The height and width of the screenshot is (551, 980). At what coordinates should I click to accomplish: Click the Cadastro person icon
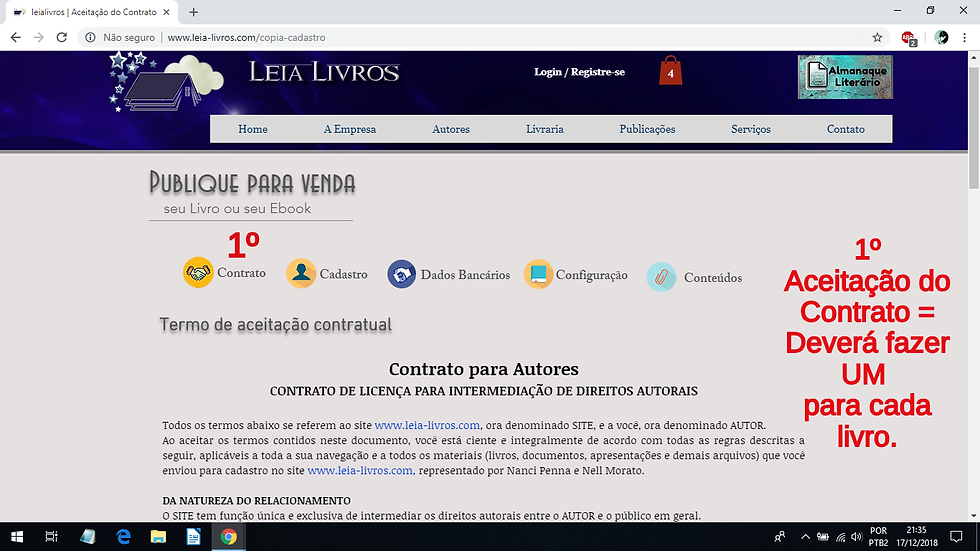301,273
